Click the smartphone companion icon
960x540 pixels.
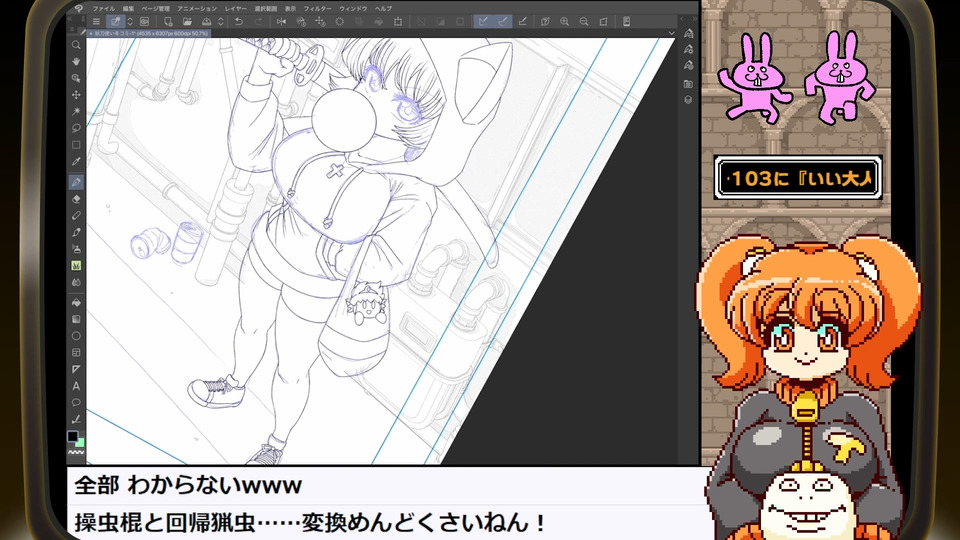tap(626, 21)
